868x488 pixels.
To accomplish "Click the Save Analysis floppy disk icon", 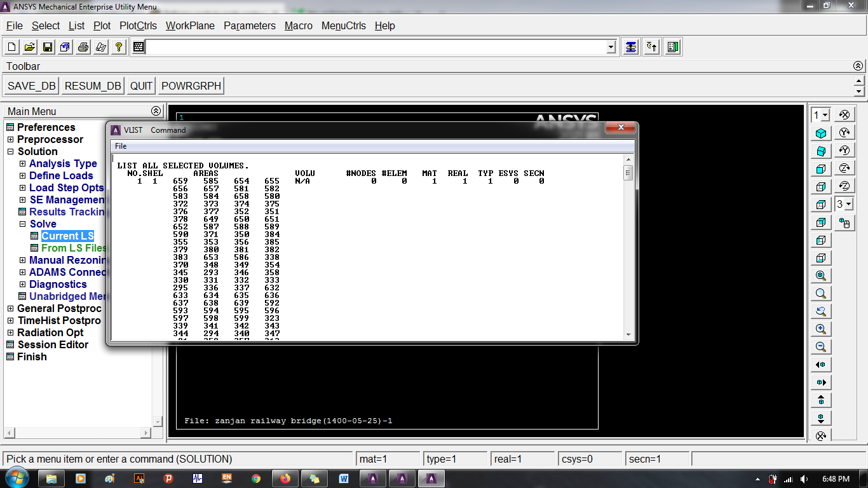I will [x=48, y=47].
